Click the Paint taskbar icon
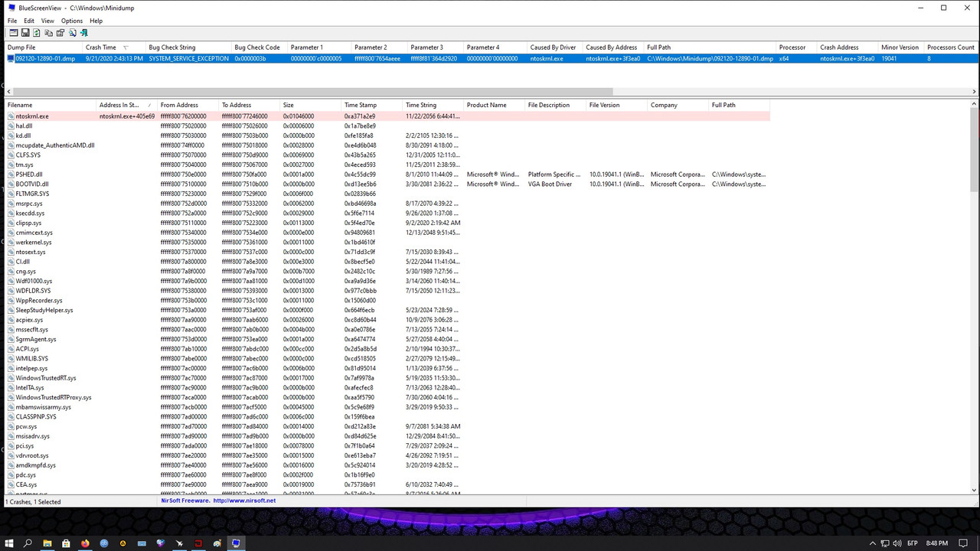 tap(217, 543)
